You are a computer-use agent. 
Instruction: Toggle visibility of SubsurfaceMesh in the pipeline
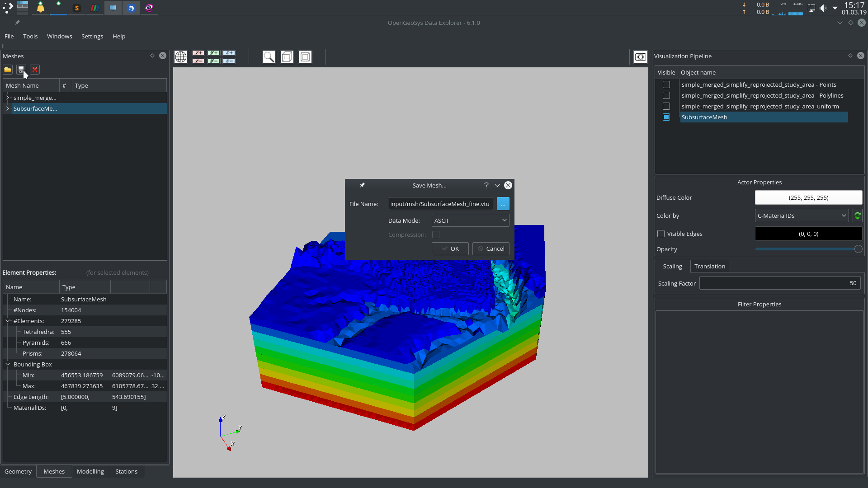pyautogui.click(x=666, y=117)
